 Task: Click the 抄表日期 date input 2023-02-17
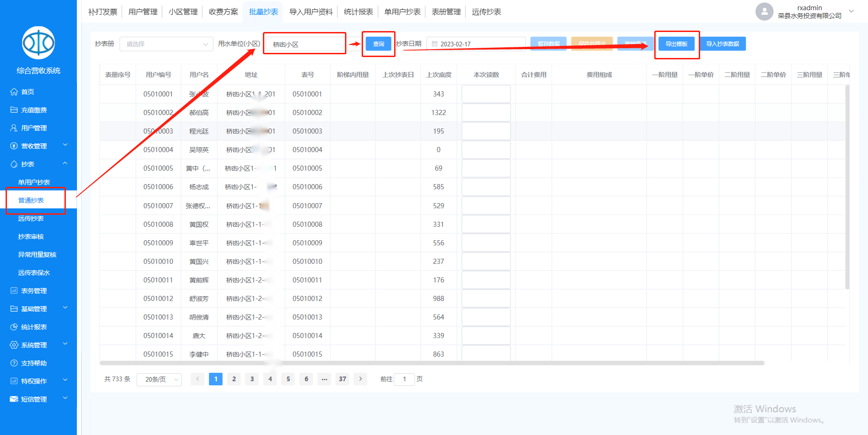pyautogui.click(x=476, y=44)
